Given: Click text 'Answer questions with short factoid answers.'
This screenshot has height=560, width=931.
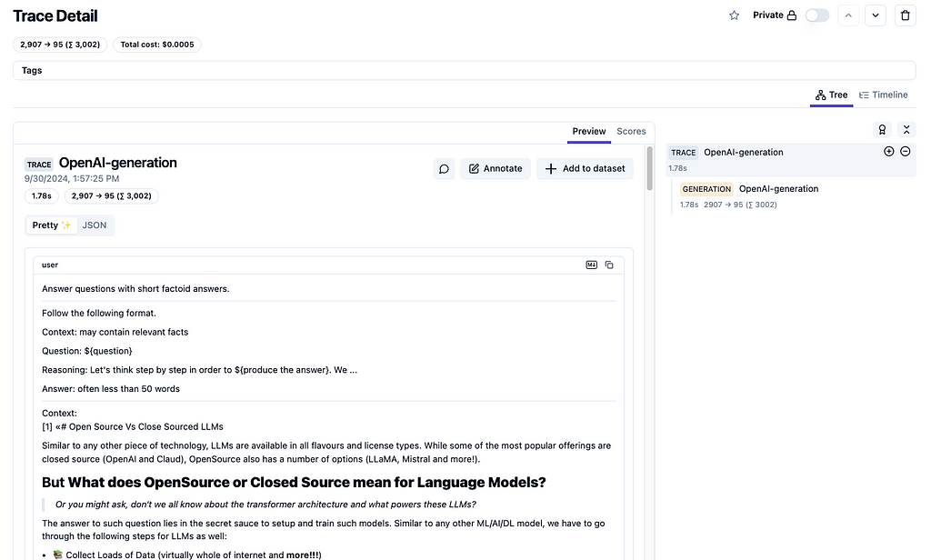Looking at the screenshot, I should coord(135,289).
